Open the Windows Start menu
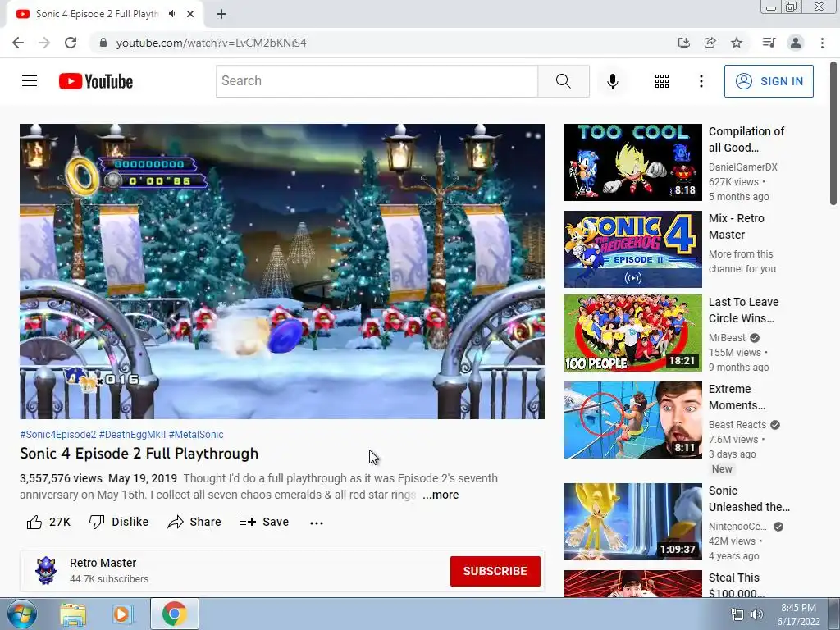Image resolution: width=840 pixels, height=630 pixels. [21, 614]
